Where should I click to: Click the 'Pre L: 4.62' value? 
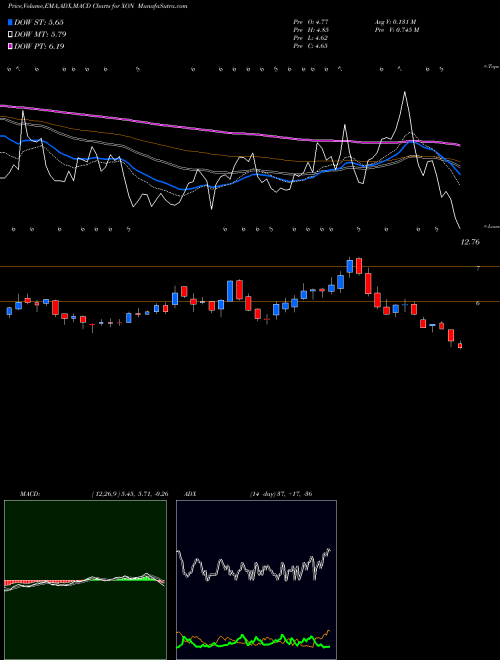(311, 38)
